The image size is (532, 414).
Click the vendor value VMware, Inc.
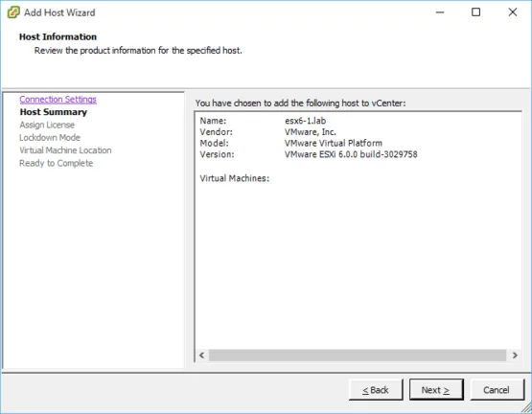coord(311,132)
